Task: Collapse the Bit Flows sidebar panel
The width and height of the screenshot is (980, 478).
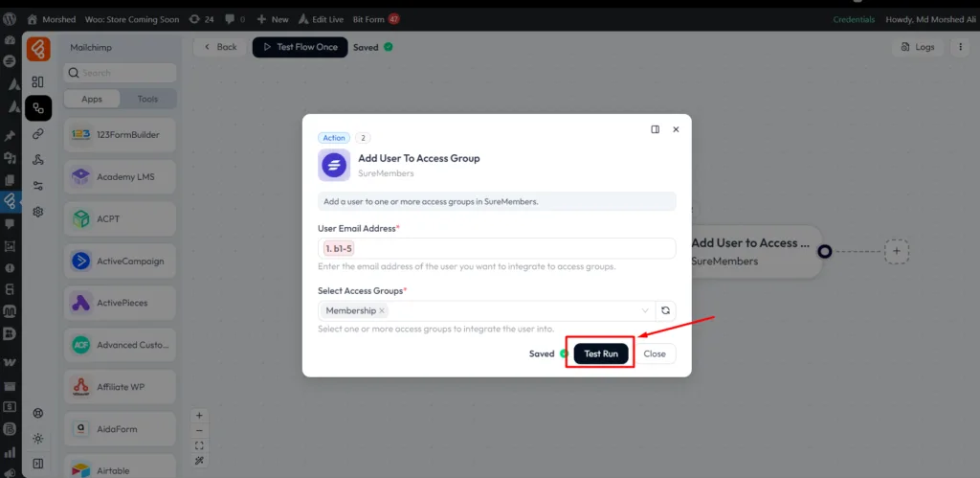Action: tap(38, 464)
